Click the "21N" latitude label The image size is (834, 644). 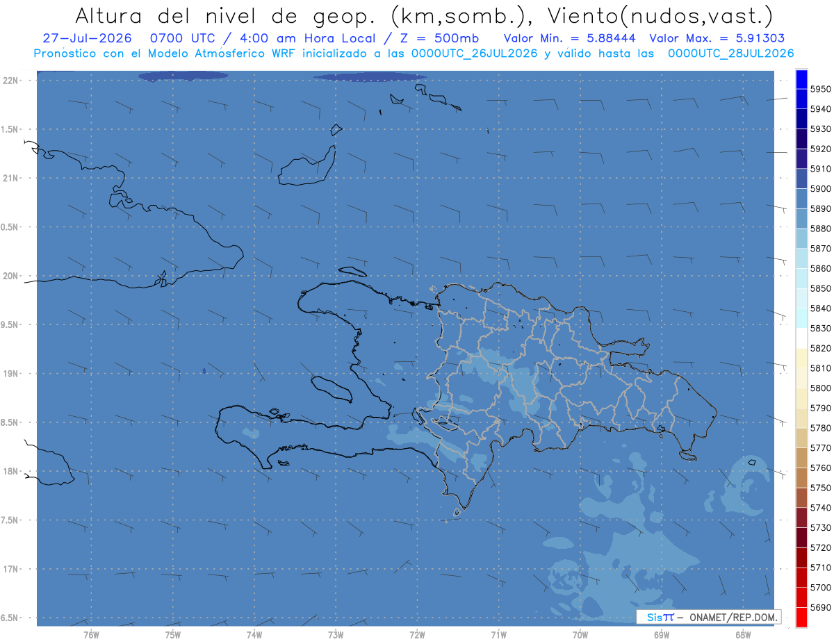(x=11, y=179)
